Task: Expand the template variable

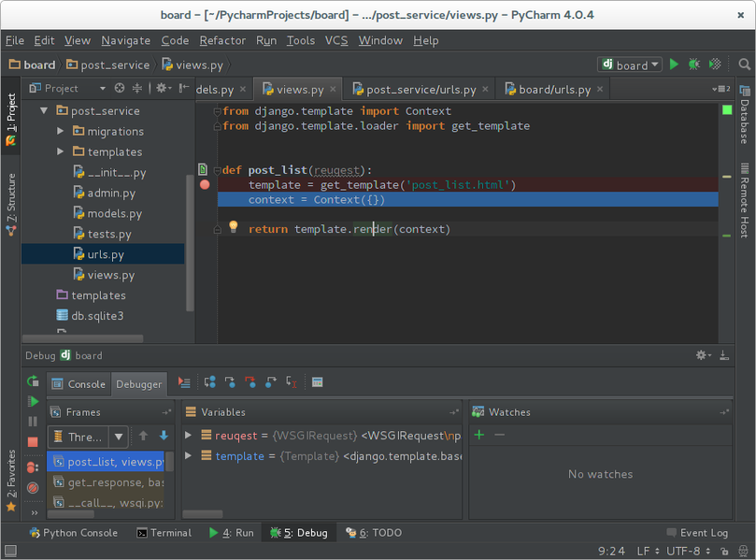Action: point(189,455)
